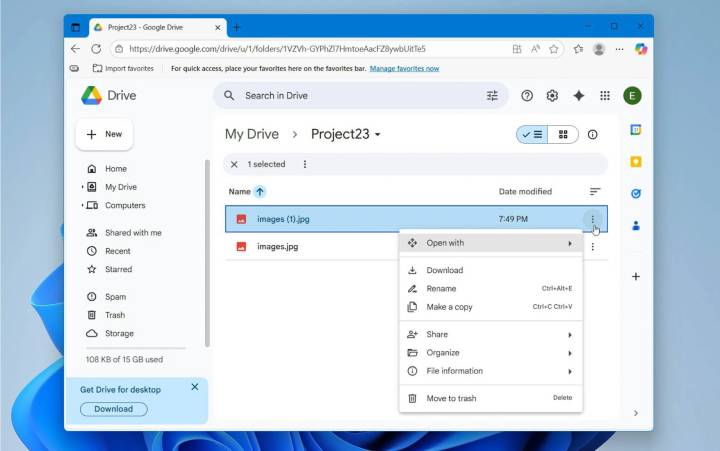Open Edge settings and more menu
The image size is (720, 451).
(619, 49)
